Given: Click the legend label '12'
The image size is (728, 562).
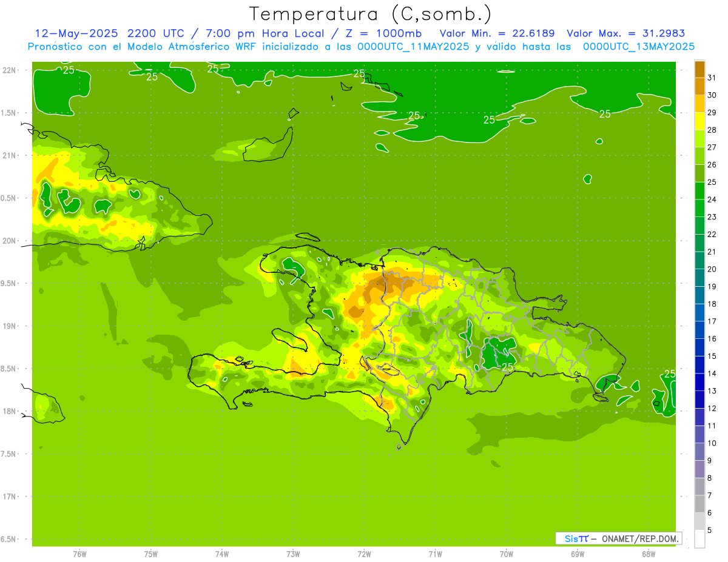Looking at the screenshot, I should (712, 408).
